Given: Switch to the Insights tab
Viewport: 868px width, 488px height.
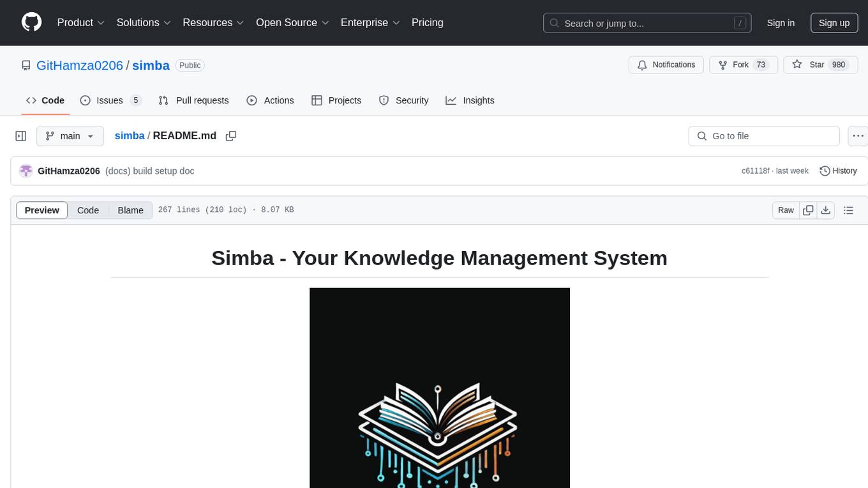Looking at the screenshot, I should click(x=470, y=100).
